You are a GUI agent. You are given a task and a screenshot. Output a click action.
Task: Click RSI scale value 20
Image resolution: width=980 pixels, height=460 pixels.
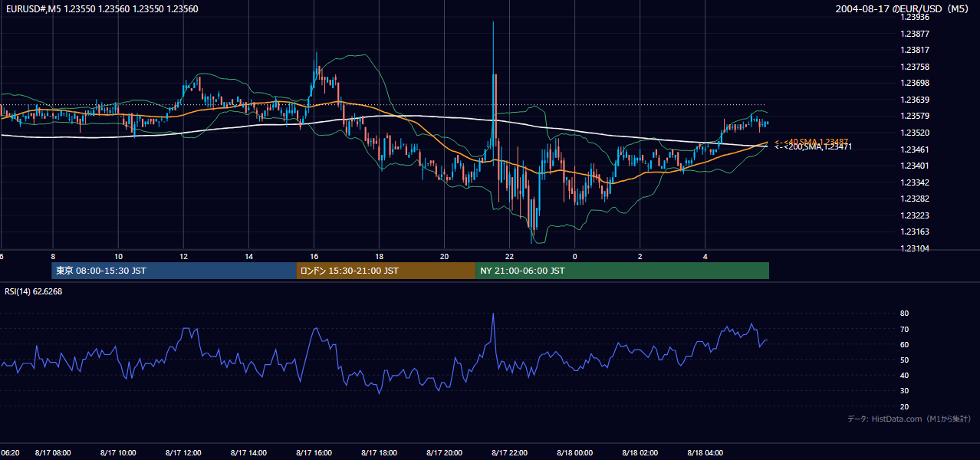(x=905, y=406)
